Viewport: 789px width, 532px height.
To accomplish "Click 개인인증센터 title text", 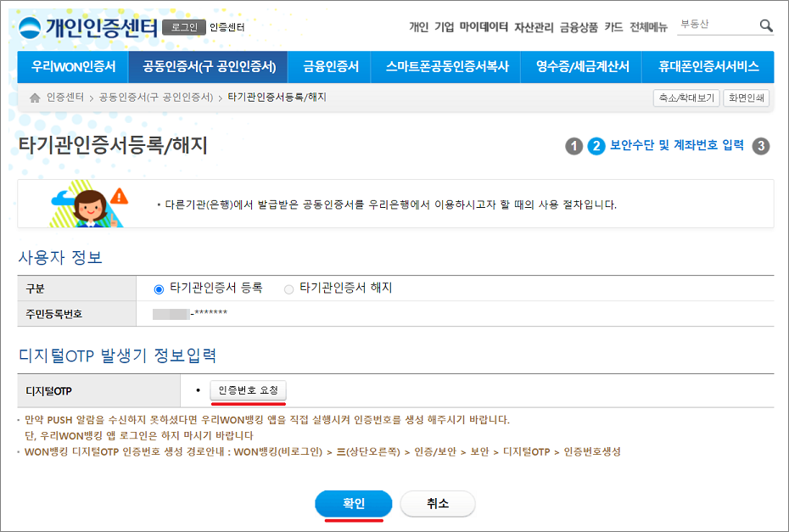I will [x=102, y=28].
